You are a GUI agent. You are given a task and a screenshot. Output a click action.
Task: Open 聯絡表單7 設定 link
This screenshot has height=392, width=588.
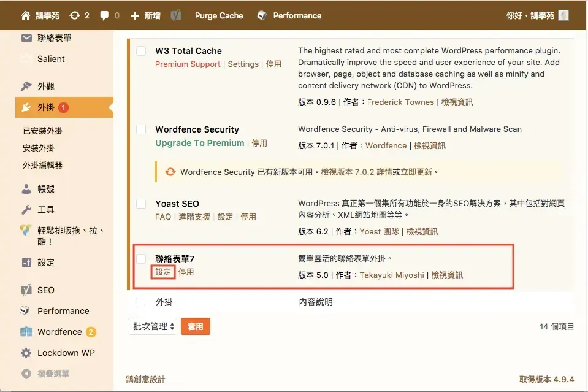(x=163, y=272)
